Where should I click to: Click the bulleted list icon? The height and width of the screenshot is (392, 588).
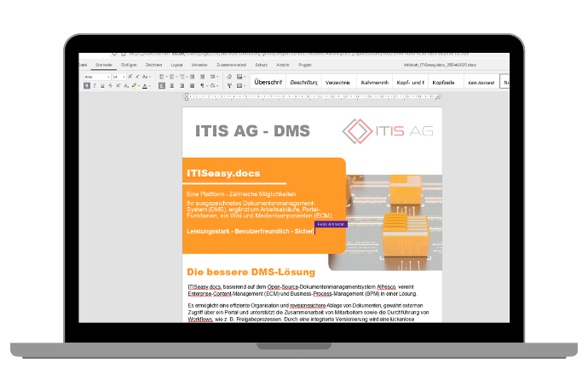[161, 77]
